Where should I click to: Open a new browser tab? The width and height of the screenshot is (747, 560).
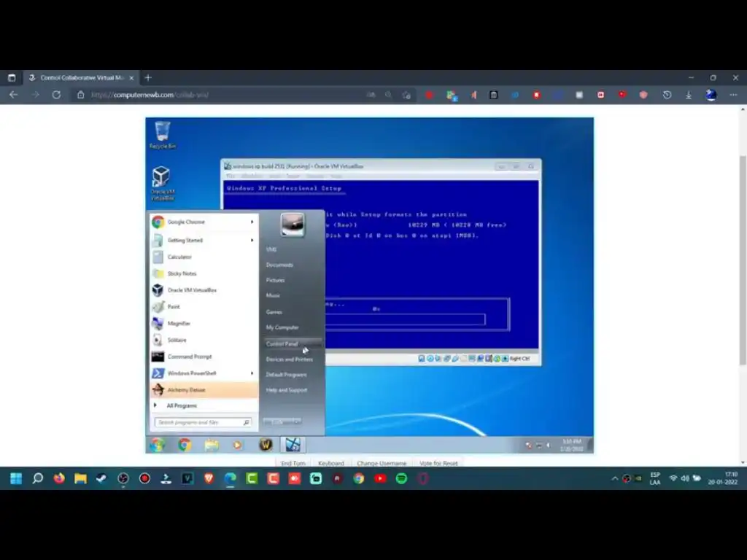coord(148,77)
